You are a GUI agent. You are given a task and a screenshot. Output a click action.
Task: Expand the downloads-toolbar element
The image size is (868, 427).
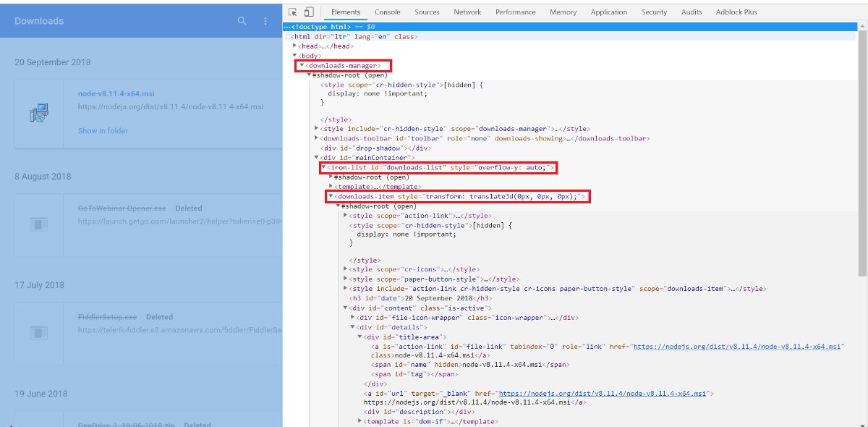coord(317,138)
